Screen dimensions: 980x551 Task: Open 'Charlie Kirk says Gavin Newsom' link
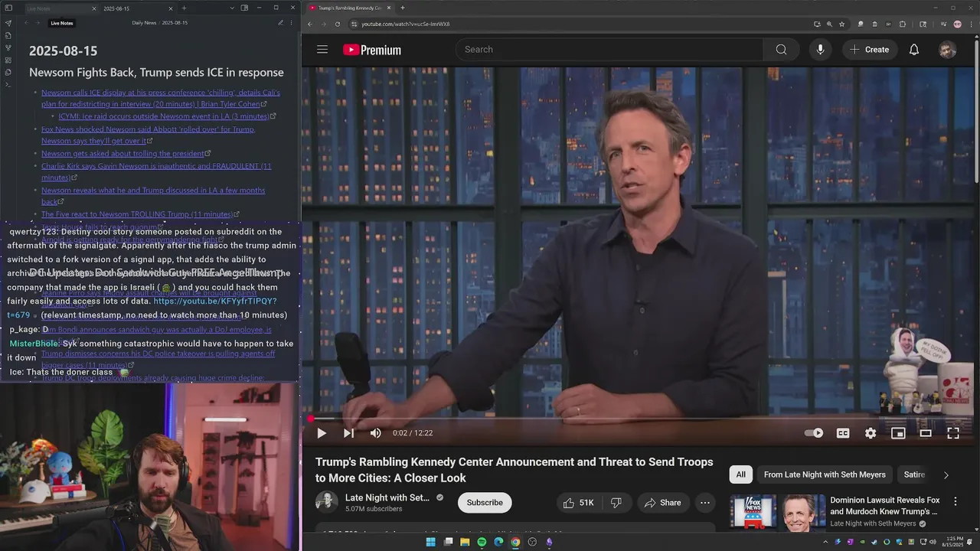pos(156,171)
